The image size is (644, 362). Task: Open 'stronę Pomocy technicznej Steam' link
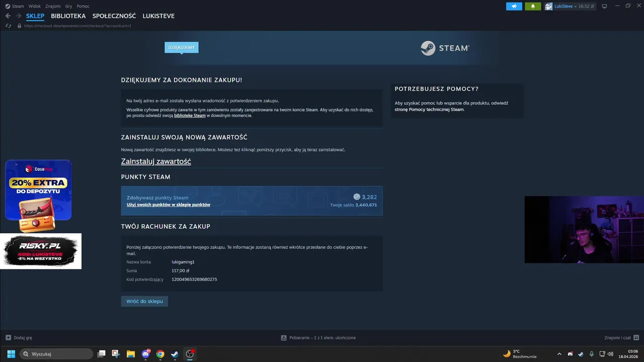tap(429, 109)
